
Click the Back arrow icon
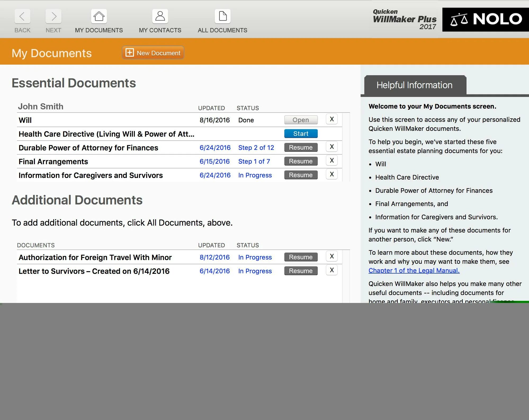coord(22,16)
